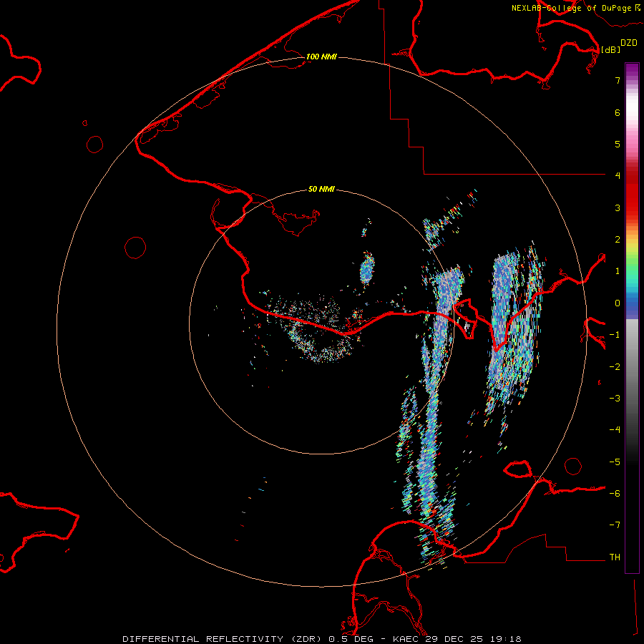Click the positive "5" tick on the color scale

click(x=618, y=144)
